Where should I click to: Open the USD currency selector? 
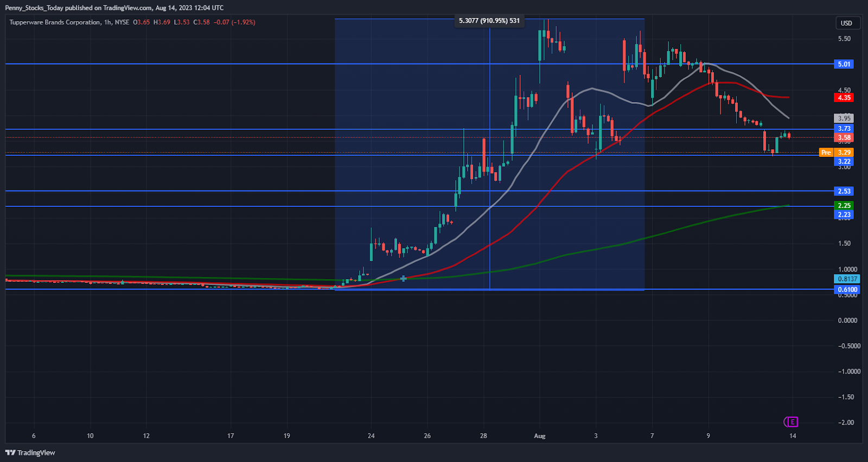[846, 23]
